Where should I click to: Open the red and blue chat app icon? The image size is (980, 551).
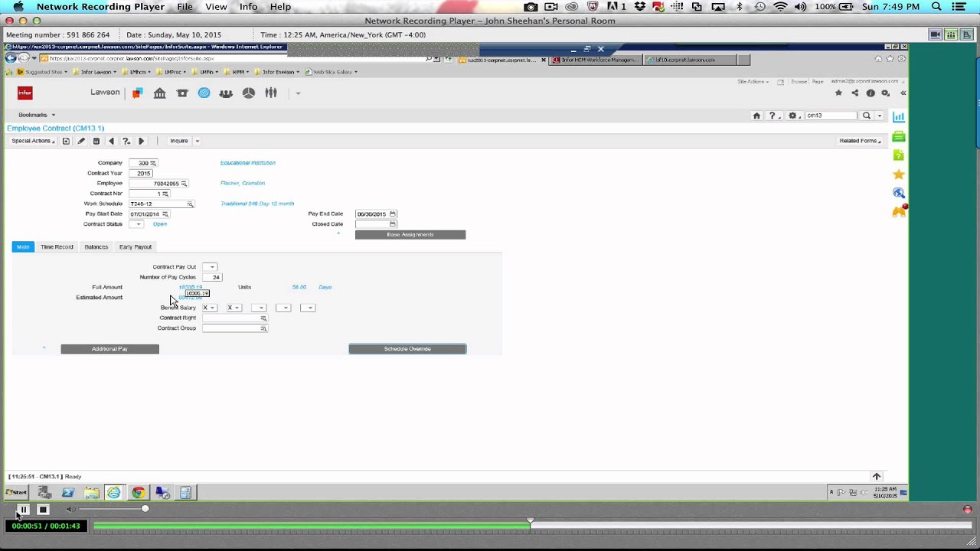pos(137,93)
